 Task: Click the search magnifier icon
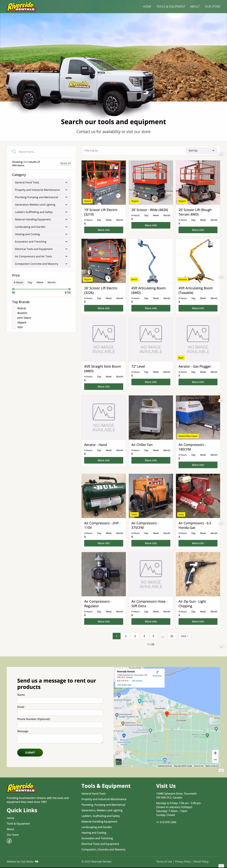[14, 152]
